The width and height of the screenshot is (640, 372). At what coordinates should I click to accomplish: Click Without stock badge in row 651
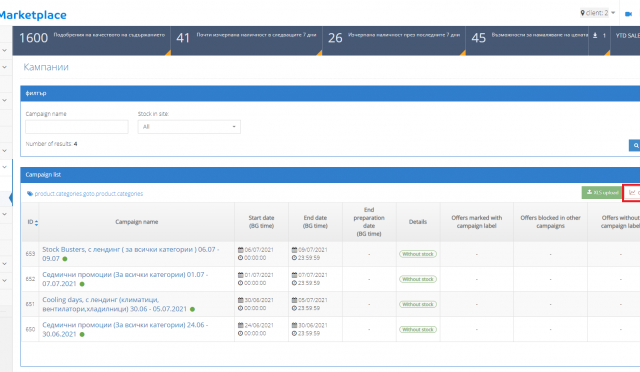[x=418, y=304]
